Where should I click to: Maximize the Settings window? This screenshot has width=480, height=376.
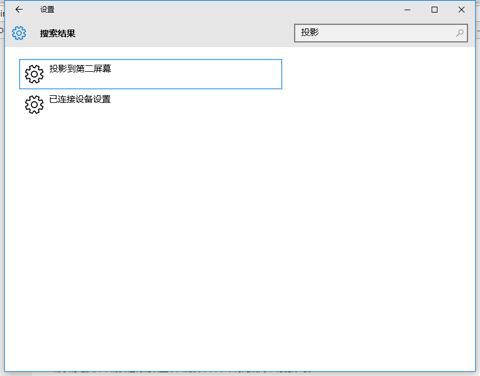[434, 10]
